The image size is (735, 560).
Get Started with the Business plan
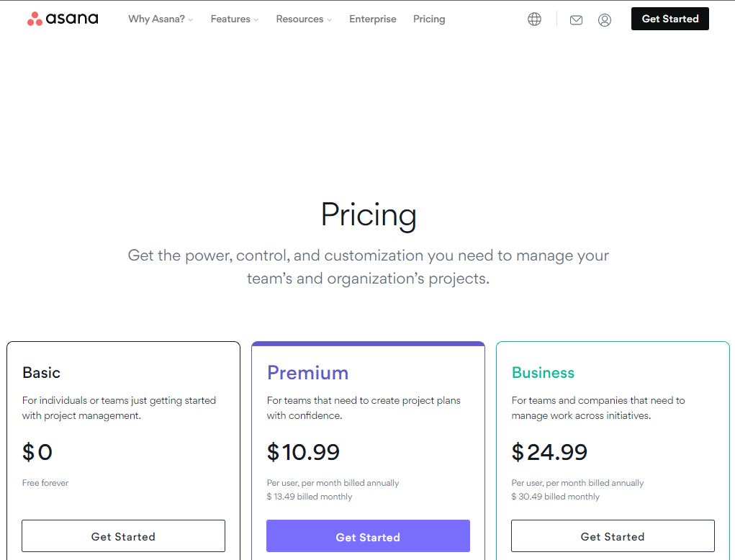coord(613,536)
